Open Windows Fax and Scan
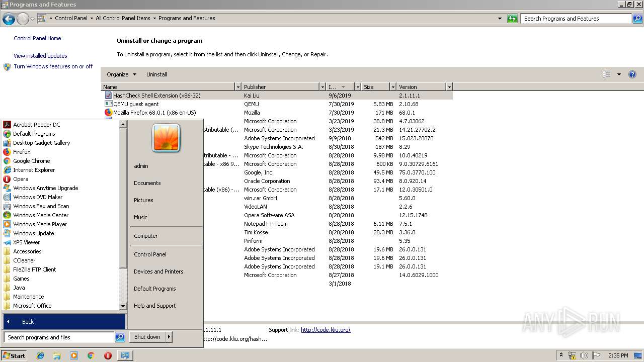644x362 pixels. pyautogui.click(x=41, y=206)
